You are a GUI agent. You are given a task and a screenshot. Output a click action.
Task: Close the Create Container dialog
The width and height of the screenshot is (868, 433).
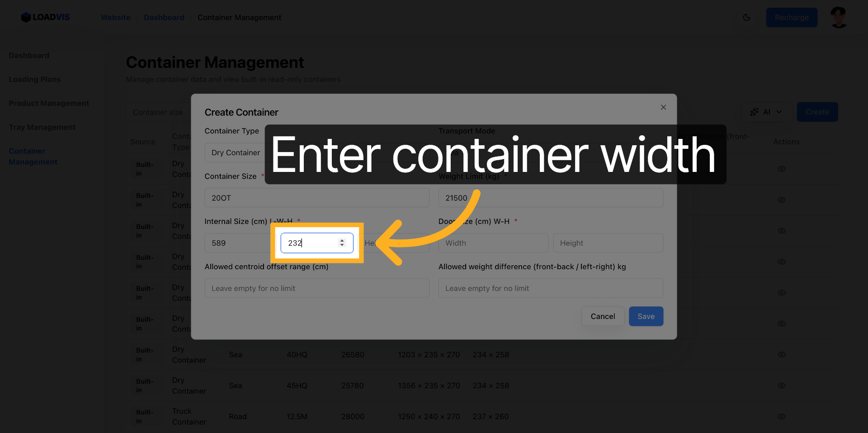pyautogui.click(x=663, y=107)
